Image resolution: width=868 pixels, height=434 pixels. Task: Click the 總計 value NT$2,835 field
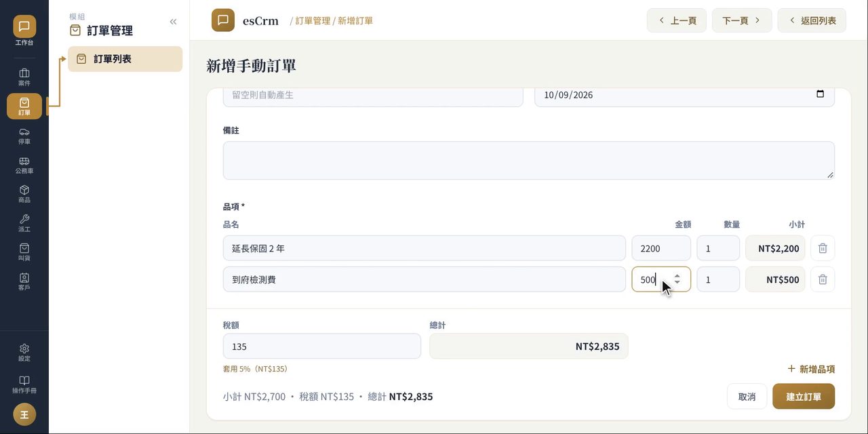(529, 346)
